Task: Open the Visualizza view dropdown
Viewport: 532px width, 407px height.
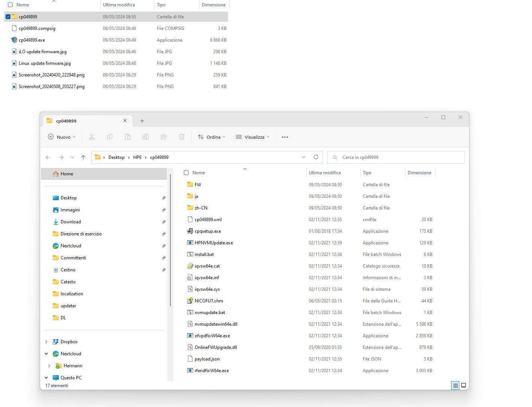Action: pos(253,137)
